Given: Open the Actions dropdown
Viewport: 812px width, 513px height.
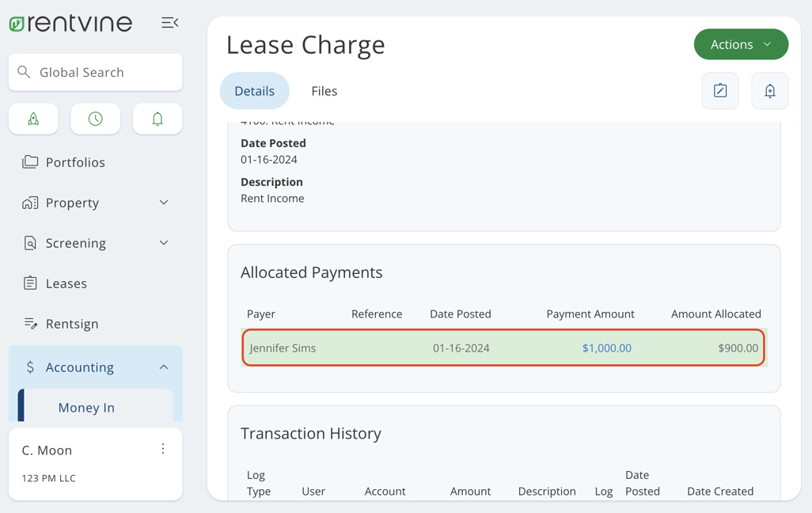Looking at the screenshot, I should [x=741, y=44].
